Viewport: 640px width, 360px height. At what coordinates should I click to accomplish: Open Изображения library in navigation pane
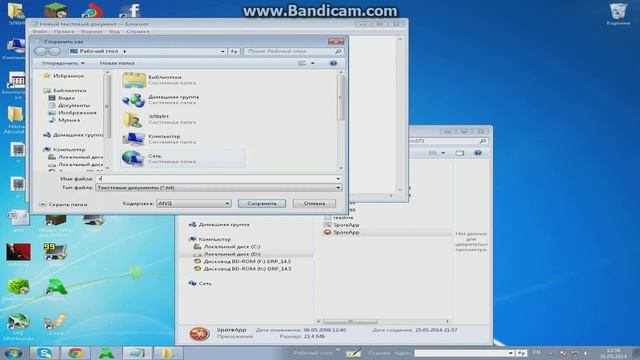[77, 113]
